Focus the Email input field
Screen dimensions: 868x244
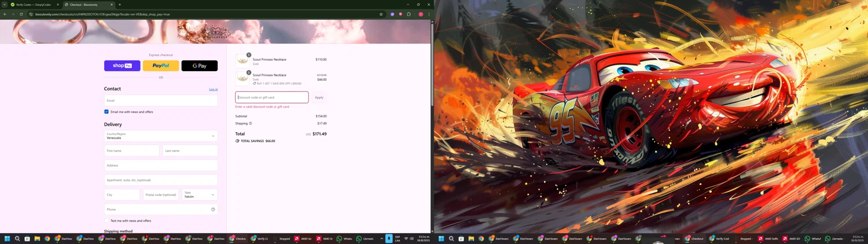coord(161,101)
